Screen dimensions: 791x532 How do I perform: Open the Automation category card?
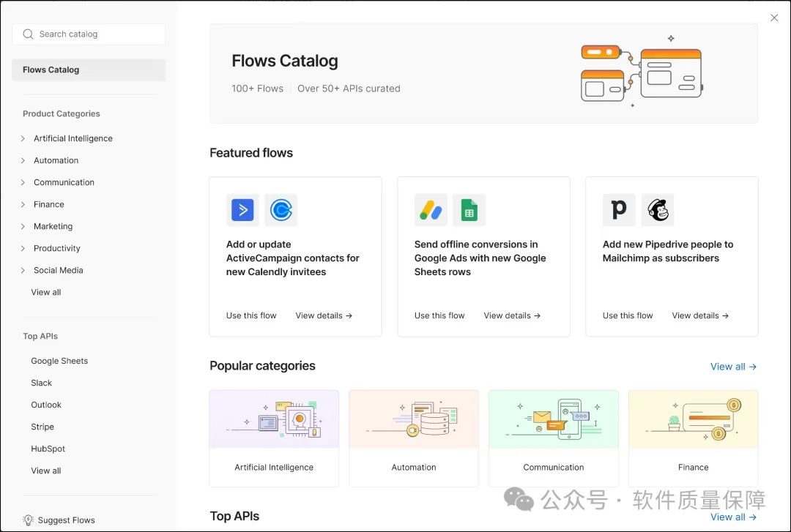(414, 438)
